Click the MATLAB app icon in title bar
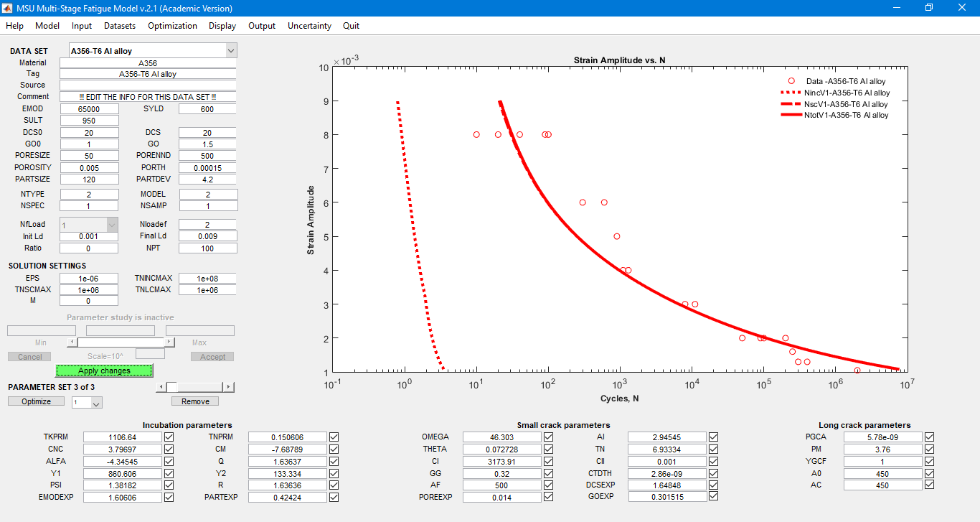The width and height of the screenshot is (980, 522). click(x=8, y=8)
